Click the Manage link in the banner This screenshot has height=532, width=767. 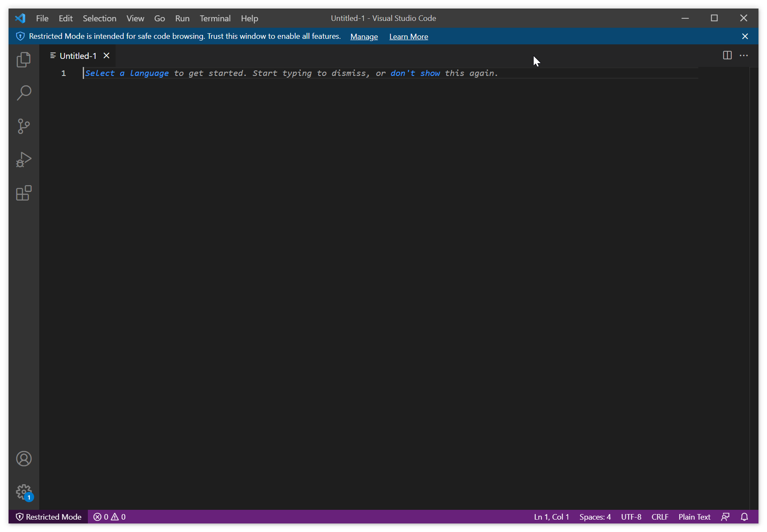364,37
